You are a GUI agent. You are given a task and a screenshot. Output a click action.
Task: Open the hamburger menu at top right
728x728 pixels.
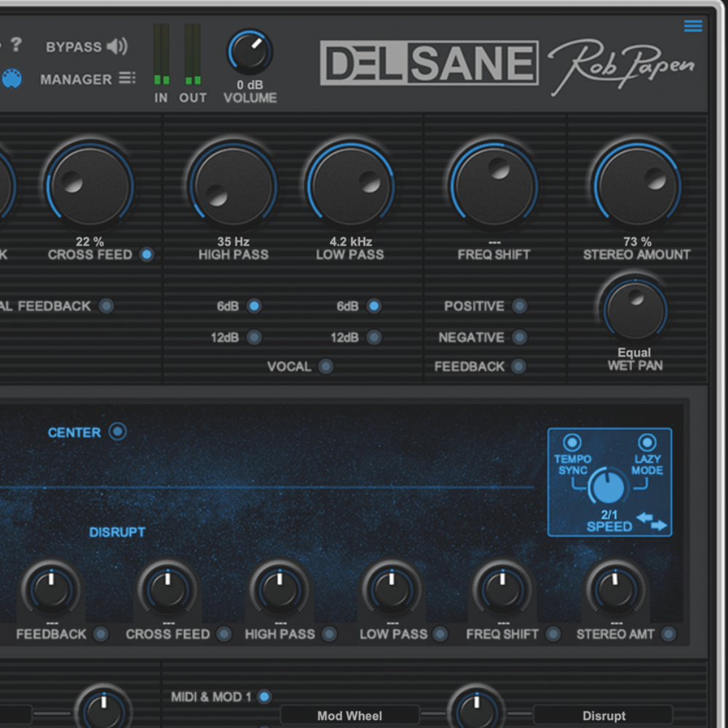(693, 25)
